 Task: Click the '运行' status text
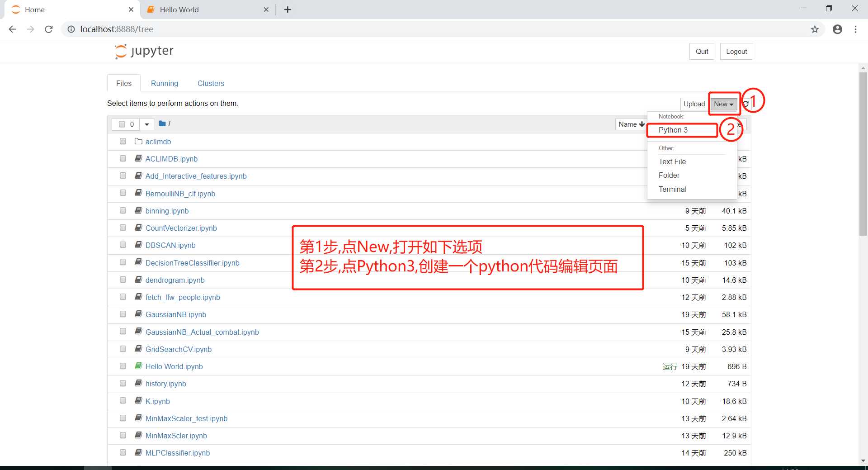(x=670, y=366)
